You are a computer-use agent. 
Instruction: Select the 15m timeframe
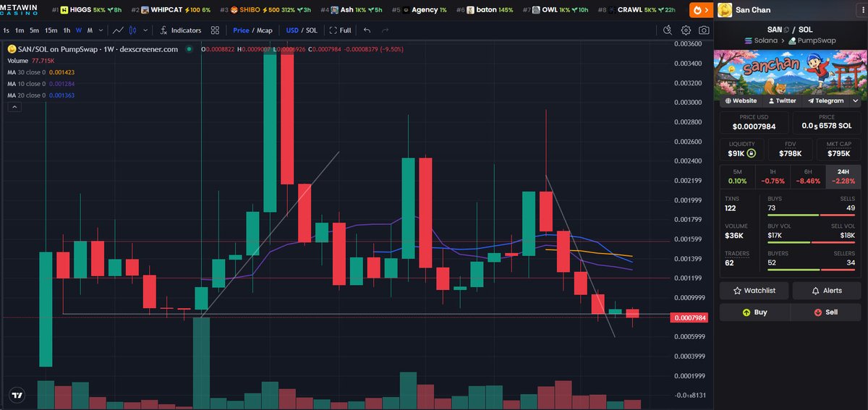(51, 30)
